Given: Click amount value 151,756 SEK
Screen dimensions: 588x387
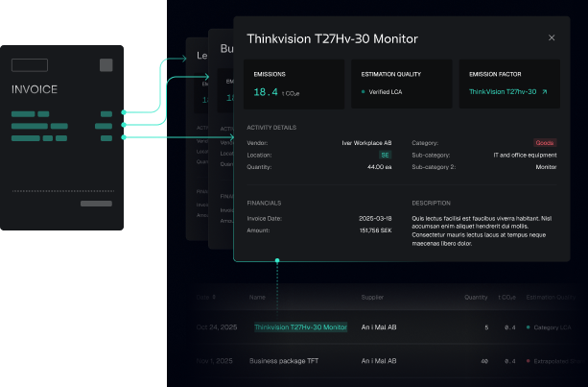Looking at the screenshot, I should [x=375, y=230].
